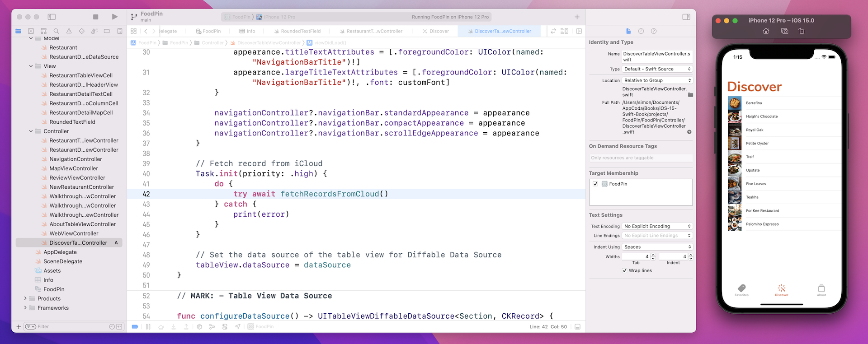Uncheck FoodPin target membership checkbox

595,184
